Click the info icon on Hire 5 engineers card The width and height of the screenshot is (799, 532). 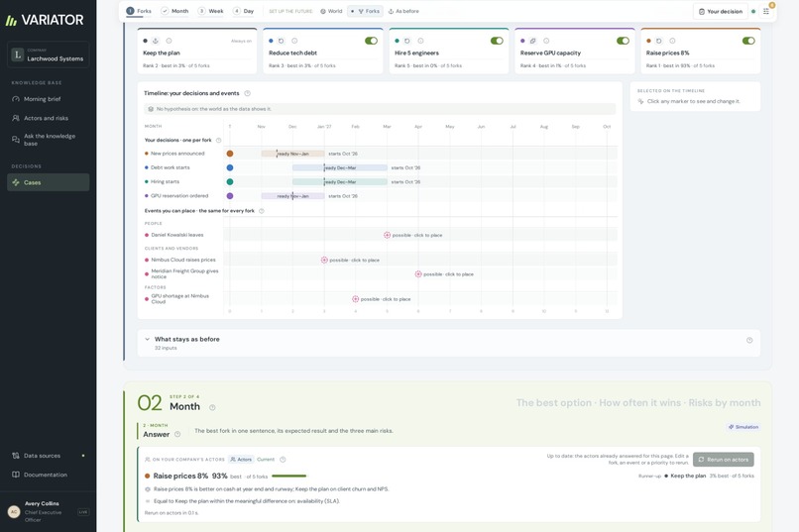tap(420, 41)
